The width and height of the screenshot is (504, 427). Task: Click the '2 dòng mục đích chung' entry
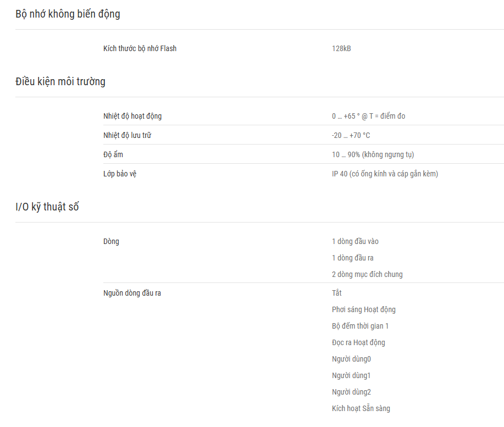(367, 274)
